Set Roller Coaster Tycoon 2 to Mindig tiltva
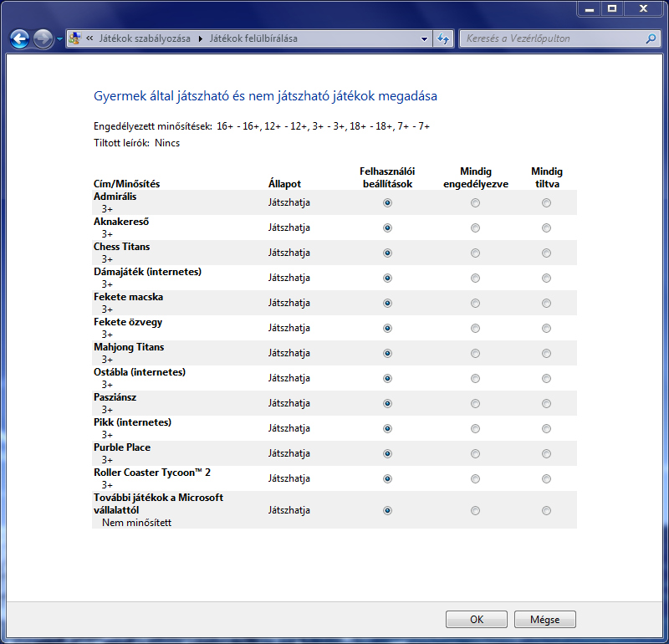The height and width of the screenshot is (644, 669). (546, 479)
